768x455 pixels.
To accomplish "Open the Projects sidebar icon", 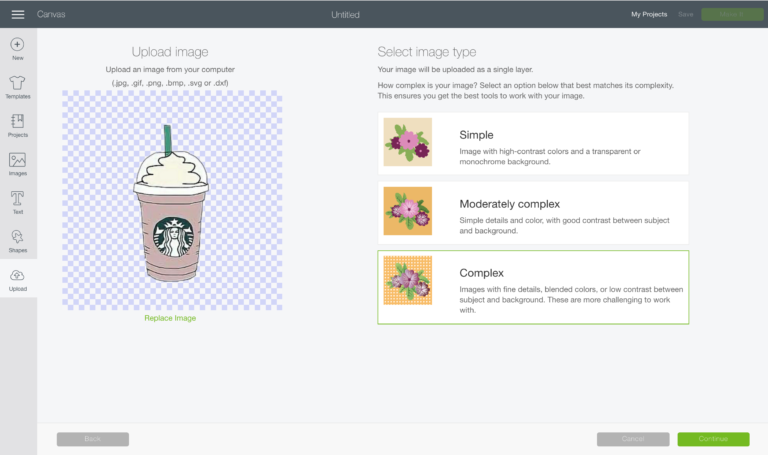I will (18, 121).
